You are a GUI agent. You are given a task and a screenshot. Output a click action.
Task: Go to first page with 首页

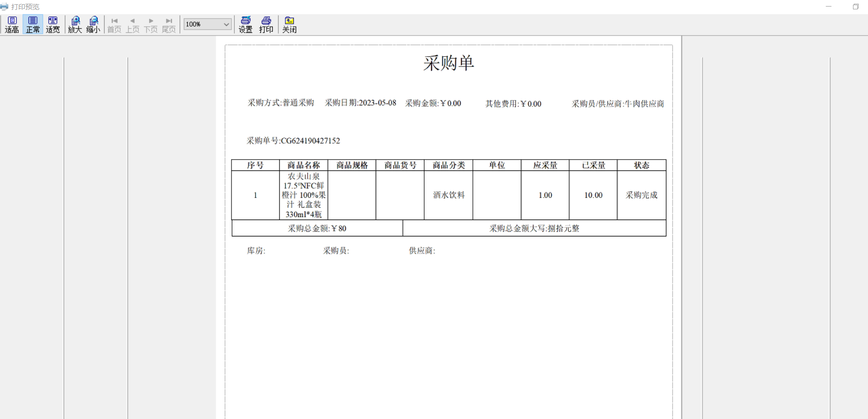pyautogui.click(x=114, y=24)
